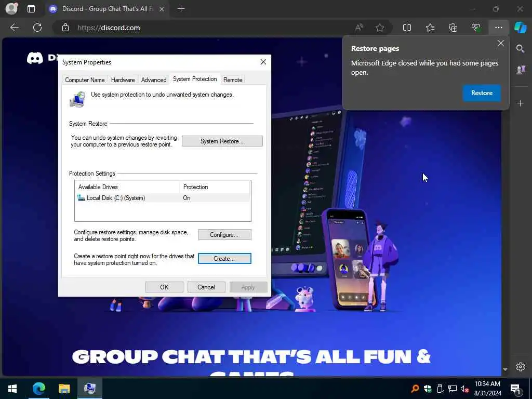Screen dimensions: 532x399
Task: Open a new browser tab
Action: pos(181,9)
